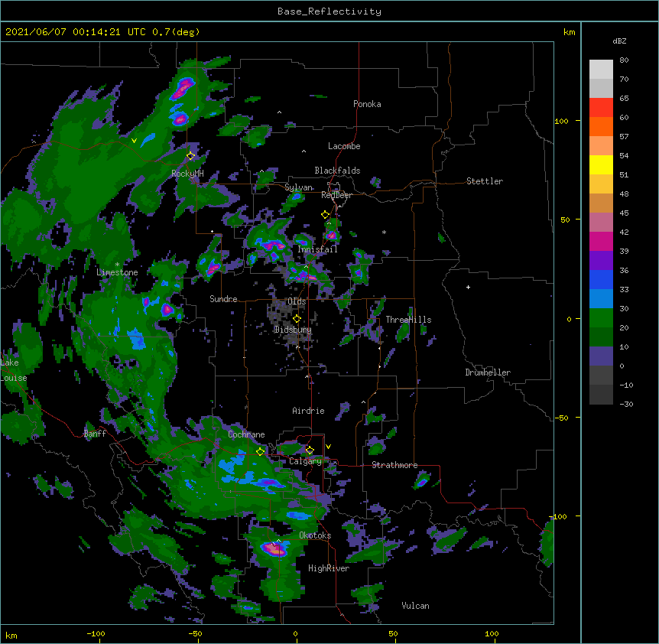Click the asterisk marker above Limestone
Viewport: 659px width, 644px height.
117,265
